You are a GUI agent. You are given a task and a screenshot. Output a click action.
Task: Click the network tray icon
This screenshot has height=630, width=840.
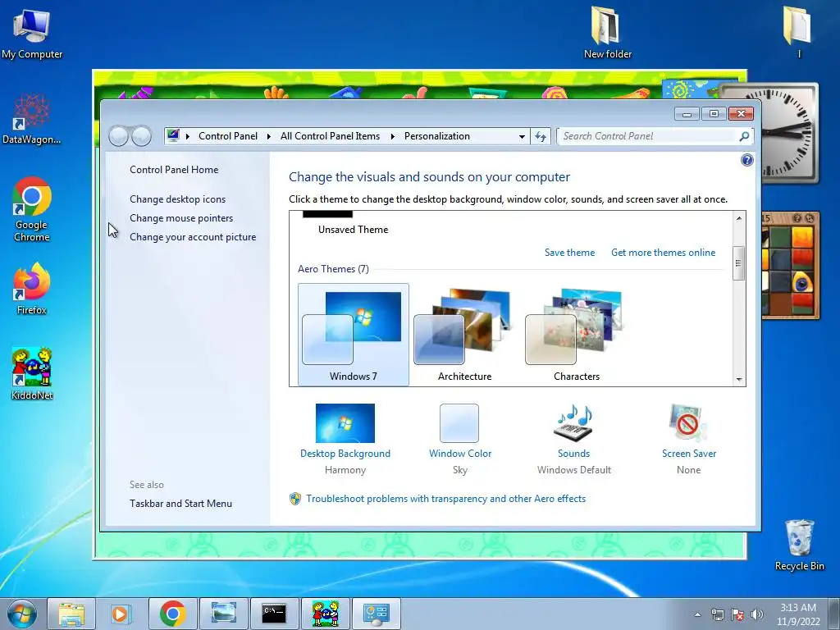(x=717, y=614)
